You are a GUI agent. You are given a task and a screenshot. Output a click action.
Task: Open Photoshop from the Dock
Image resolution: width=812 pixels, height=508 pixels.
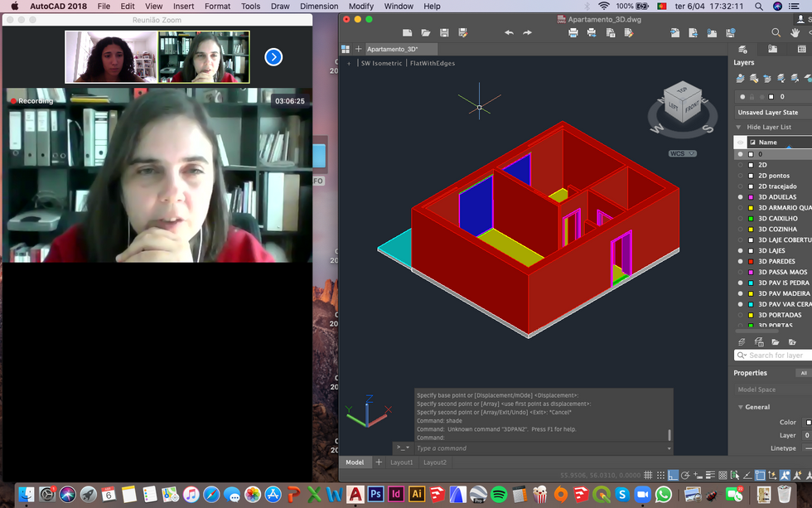pos(375,494)
